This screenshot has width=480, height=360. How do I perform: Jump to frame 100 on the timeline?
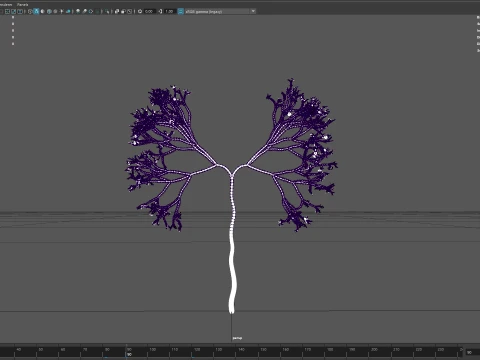point(152,350)
